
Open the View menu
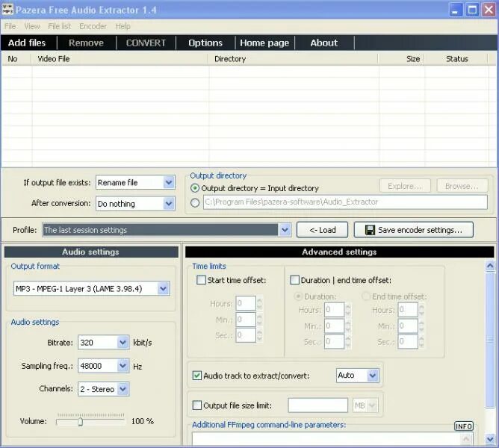[32, 26]
